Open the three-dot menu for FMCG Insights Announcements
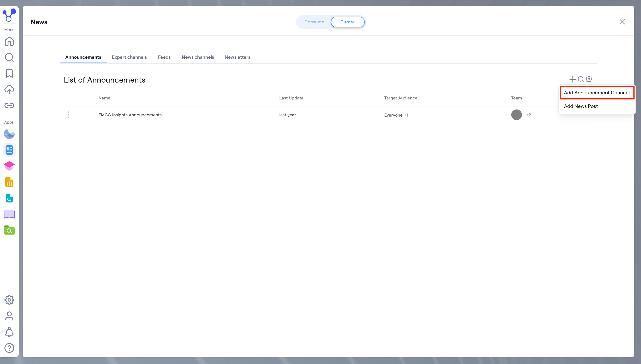The width and height of the screenshot is (641, 364). tap(69, 115)
